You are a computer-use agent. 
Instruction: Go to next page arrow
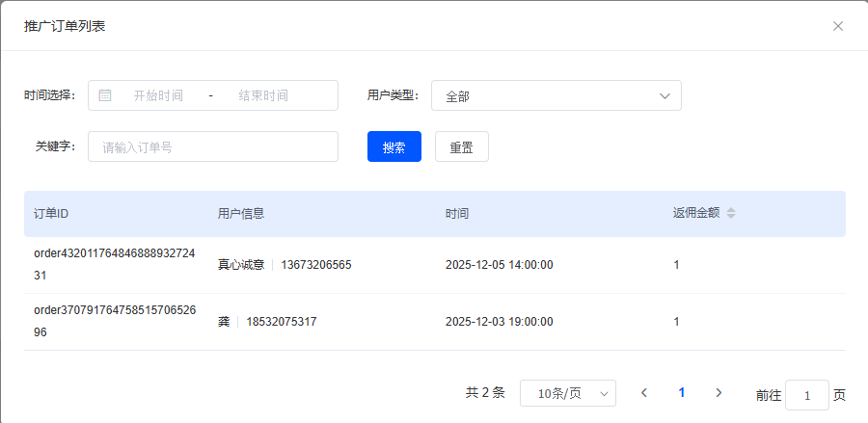pyautogui.click(x=719, y=393)
